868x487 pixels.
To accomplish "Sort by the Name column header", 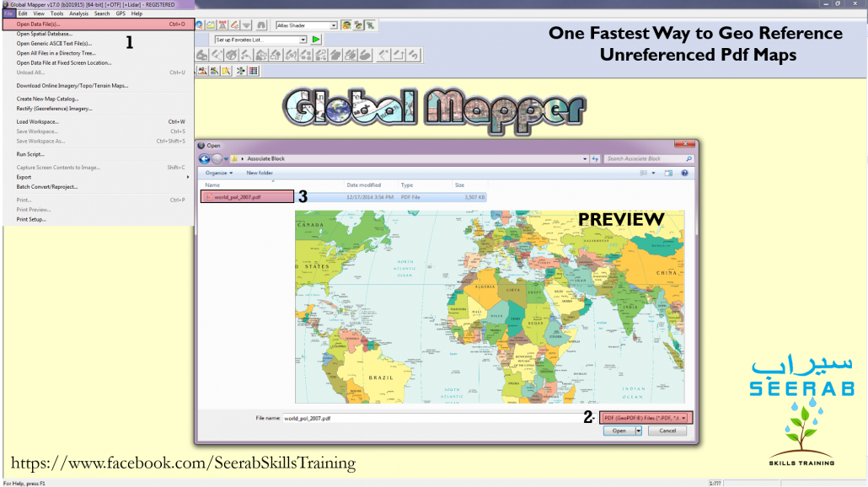I will coord(212,185).
